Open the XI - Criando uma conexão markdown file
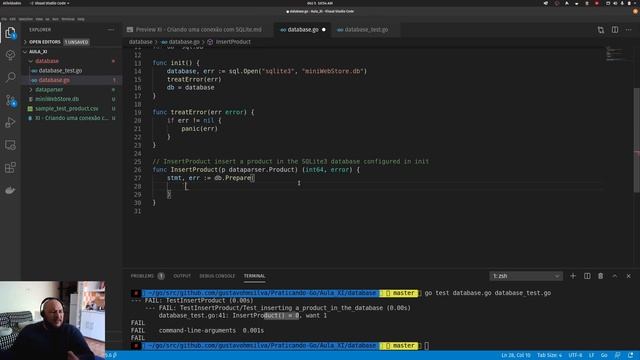 [x=71, y=118]
